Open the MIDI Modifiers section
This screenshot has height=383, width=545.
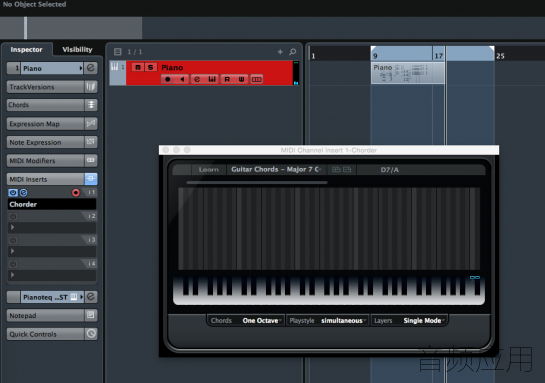[46, 160]
